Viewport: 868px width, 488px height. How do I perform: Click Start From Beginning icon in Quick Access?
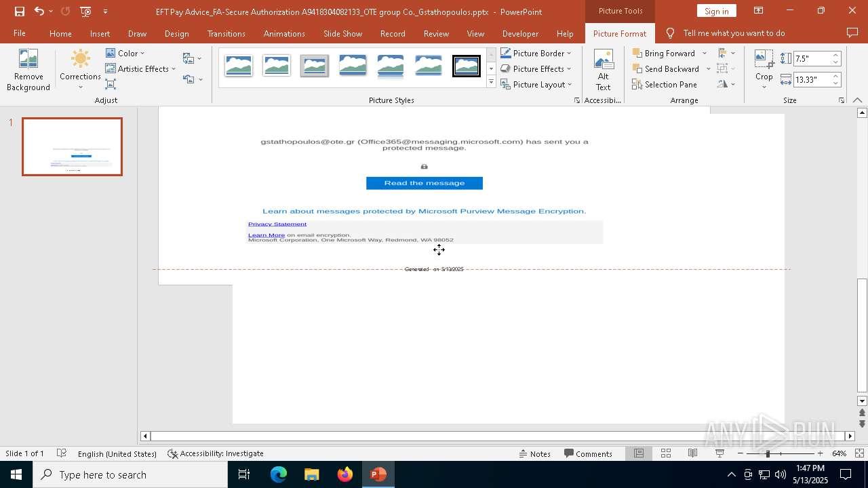85,12
